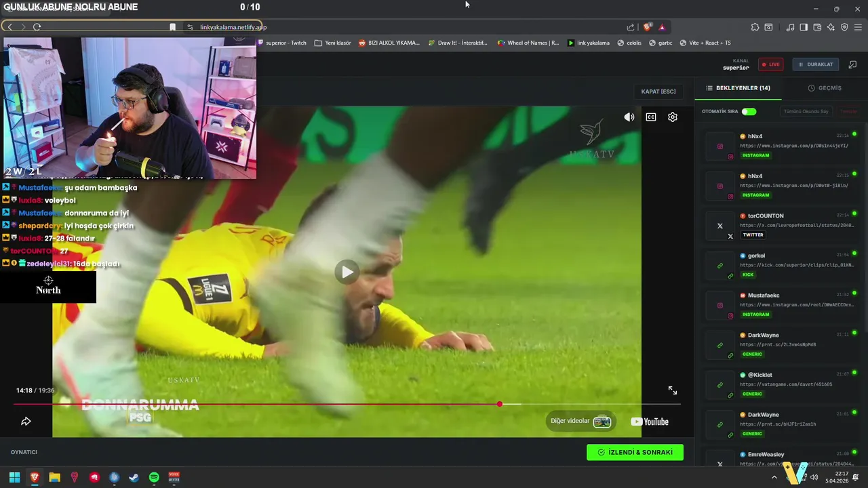This screenshot has width=868, height=488.
Task: Select Mustafaekc's Instagram reel entry
Action: click(x=781, y=305)
